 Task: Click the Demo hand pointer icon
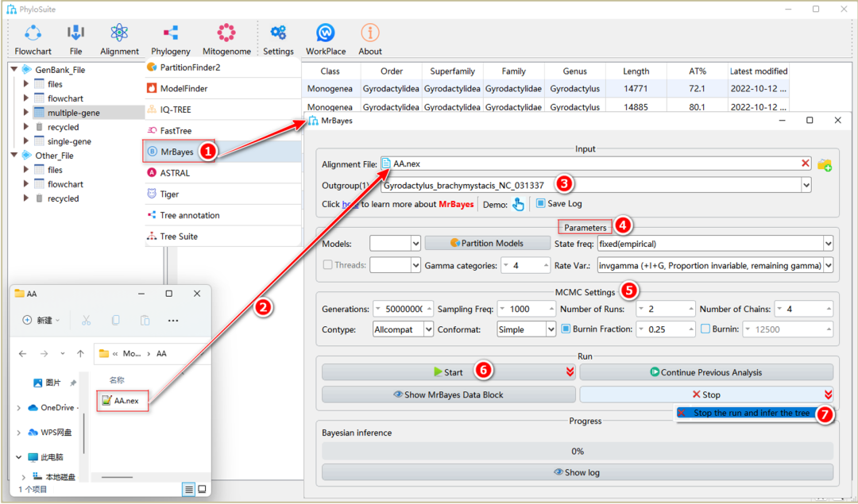(518, 204)
